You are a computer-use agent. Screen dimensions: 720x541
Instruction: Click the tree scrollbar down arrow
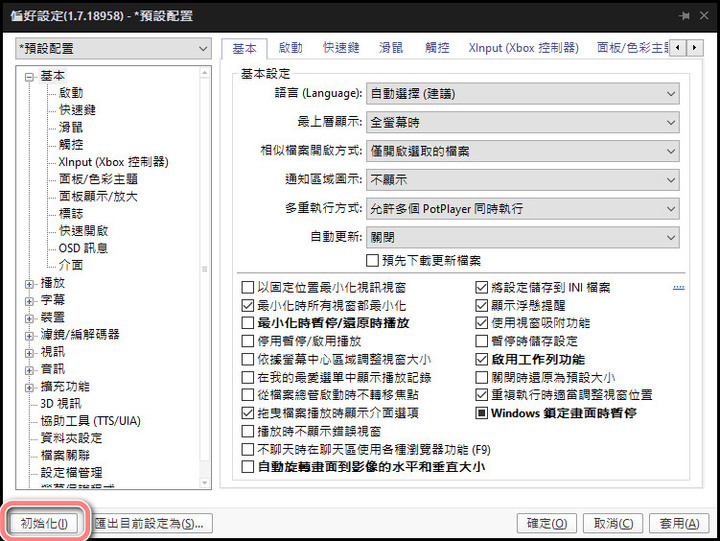(205, 483)
